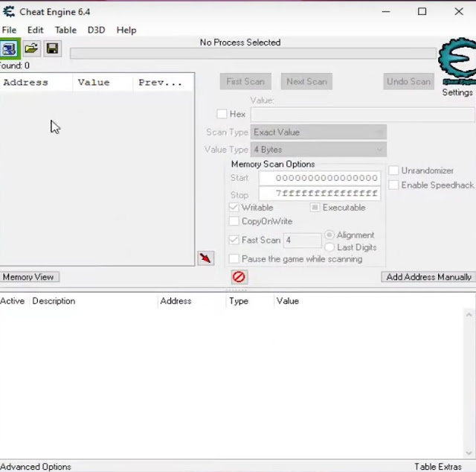
Task: Click the save floppy disk icon
Action: tap(52, 48)
